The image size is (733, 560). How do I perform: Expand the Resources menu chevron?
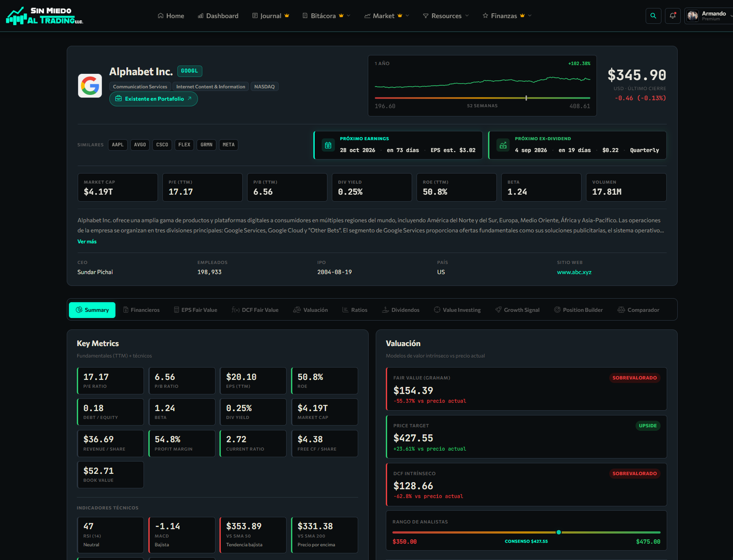(467, 16)
